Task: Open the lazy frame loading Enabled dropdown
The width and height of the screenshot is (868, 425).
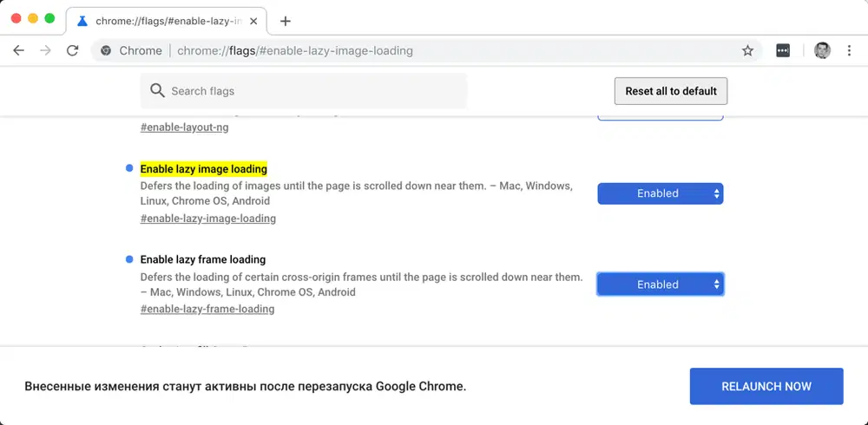Action: pyautogui.click(x=660, y=284)
